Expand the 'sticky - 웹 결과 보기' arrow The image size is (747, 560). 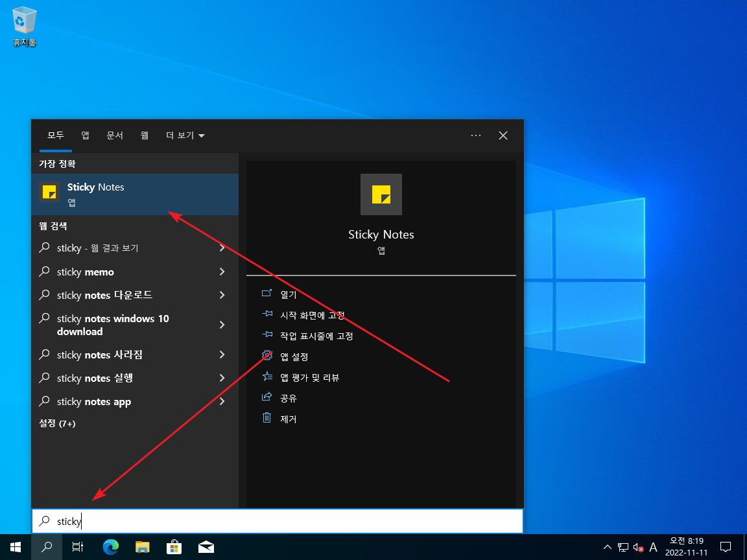pyautogui.click(x=222, y=248)
